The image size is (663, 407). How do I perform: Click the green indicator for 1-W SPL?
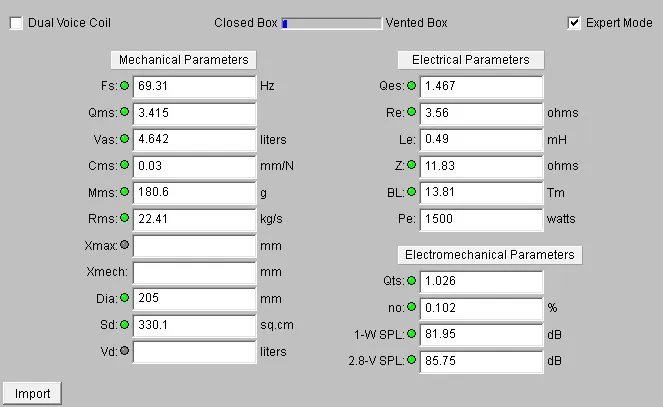click(412, 334)
